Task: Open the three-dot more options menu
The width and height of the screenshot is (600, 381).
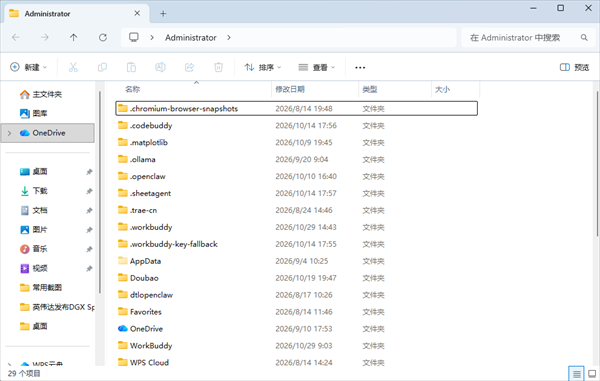Action: [x=360, y=68]
